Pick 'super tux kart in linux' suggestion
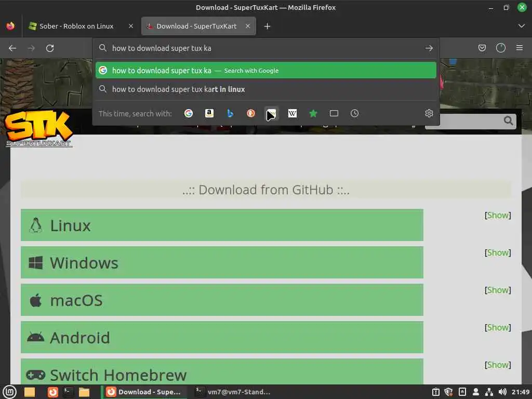 (x=265, y=89)
